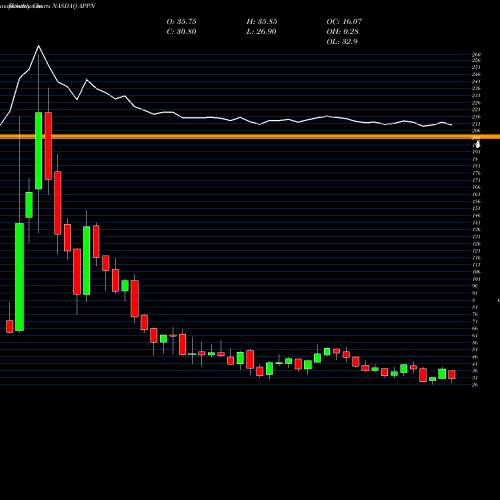
Task: Click the tallest green candlestick body
Action: pyautogui.click(x=20, y=277)
